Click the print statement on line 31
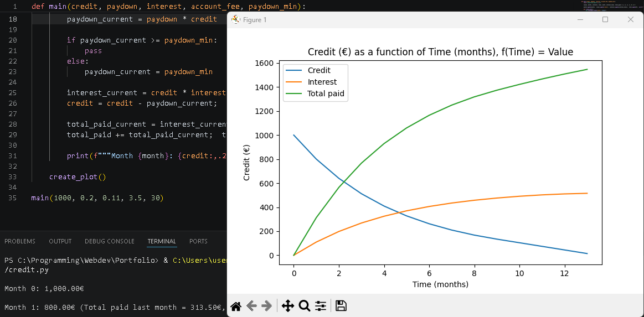The width and height of the screenshot is (644, 317). tap(147, 156)
